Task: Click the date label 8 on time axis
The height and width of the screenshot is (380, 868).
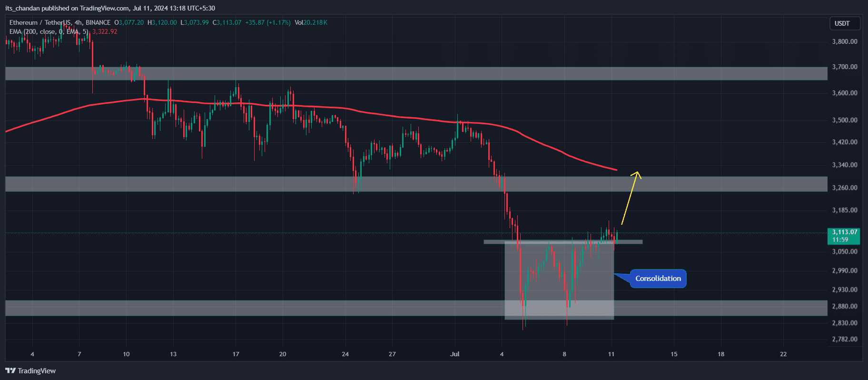Action: tap(564, 354)
